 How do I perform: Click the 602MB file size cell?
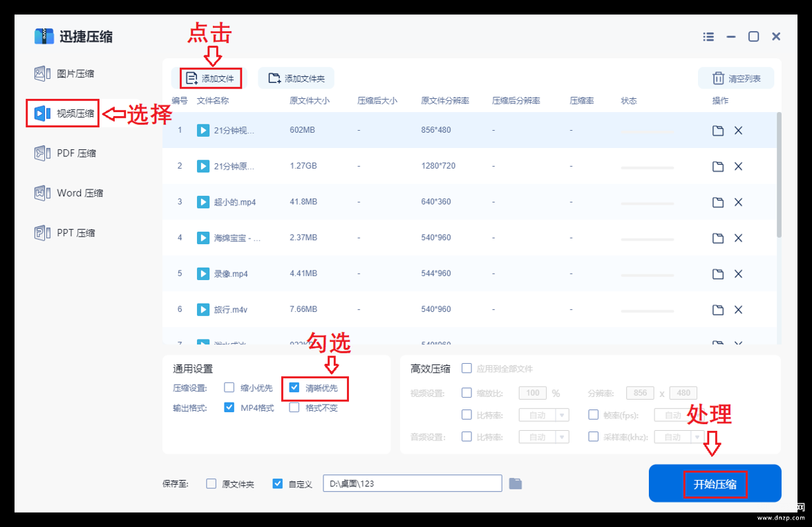click(x=303, y=130)
